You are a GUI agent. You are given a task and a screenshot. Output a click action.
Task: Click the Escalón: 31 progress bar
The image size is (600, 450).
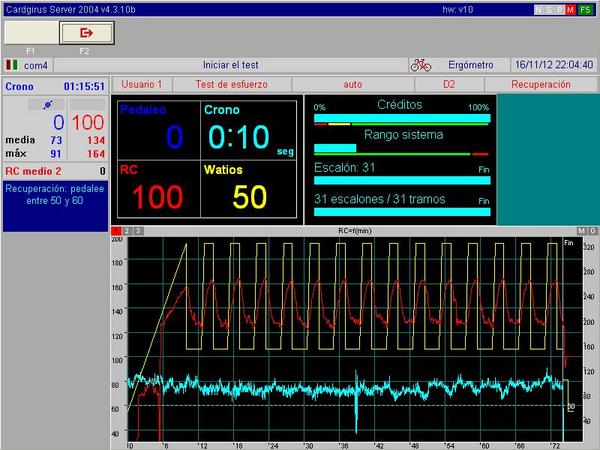pos(402,180)
